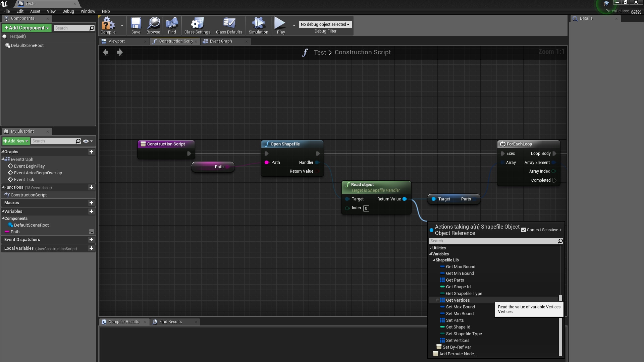Screen dimensions: 644x362
Task: Select Event BeginPlay in My Blueprint
Action: pyautogui.click(x=29, y=166)
